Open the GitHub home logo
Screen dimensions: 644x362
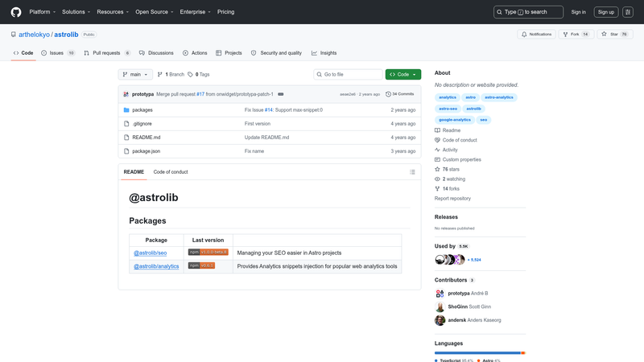(x=16, y=12)
